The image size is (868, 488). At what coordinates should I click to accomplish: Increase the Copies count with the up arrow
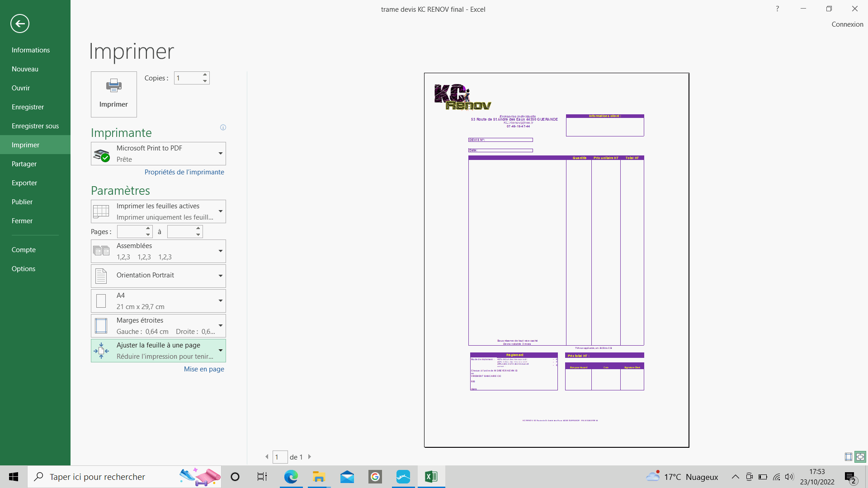[x=205, y=75]
